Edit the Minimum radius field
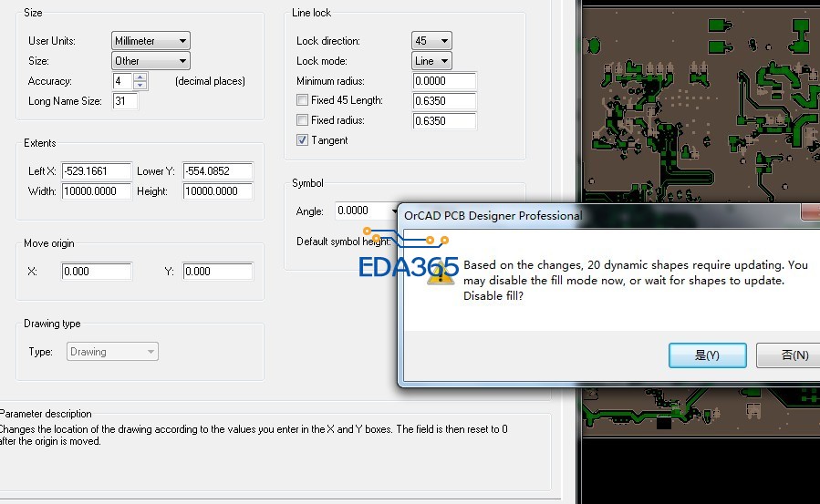This screenshot has width=820, height=504. [444, 81]
